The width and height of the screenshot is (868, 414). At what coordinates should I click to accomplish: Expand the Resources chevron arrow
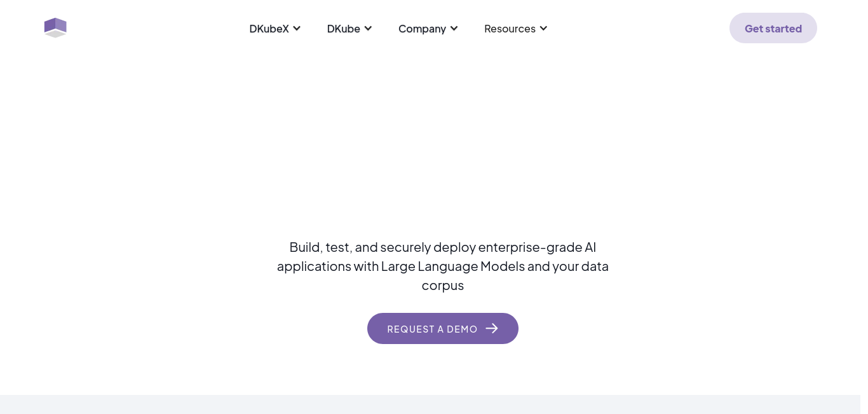543,28
